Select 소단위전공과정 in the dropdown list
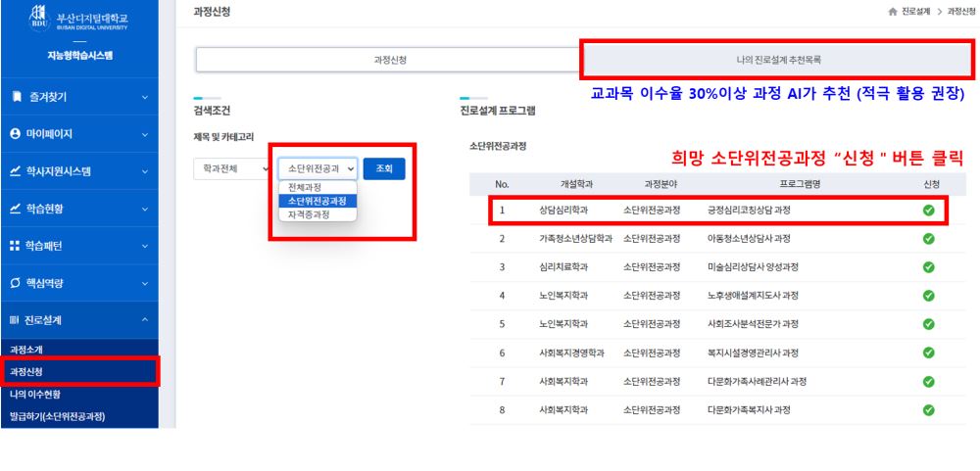The image size is (980, 471). coord(318,201)
